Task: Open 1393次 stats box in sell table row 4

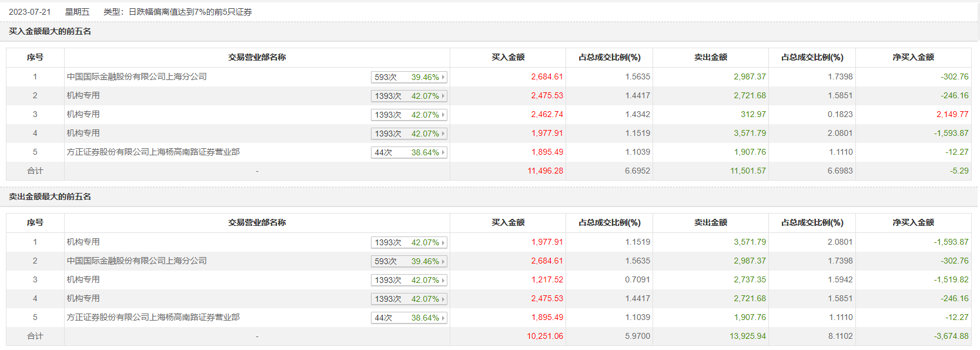Action: [x=409, y=299]
